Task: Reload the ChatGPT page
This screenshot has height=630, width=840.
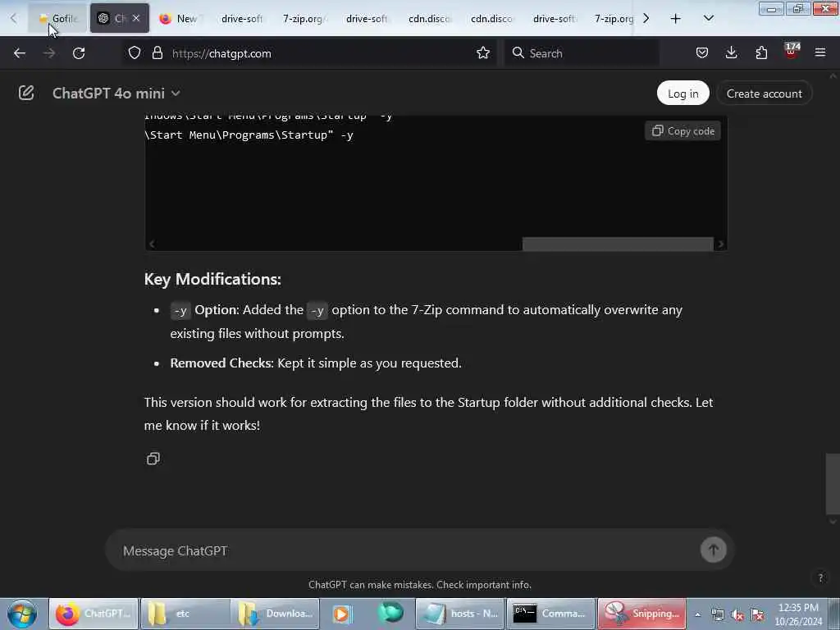Action: click(79, 53)
